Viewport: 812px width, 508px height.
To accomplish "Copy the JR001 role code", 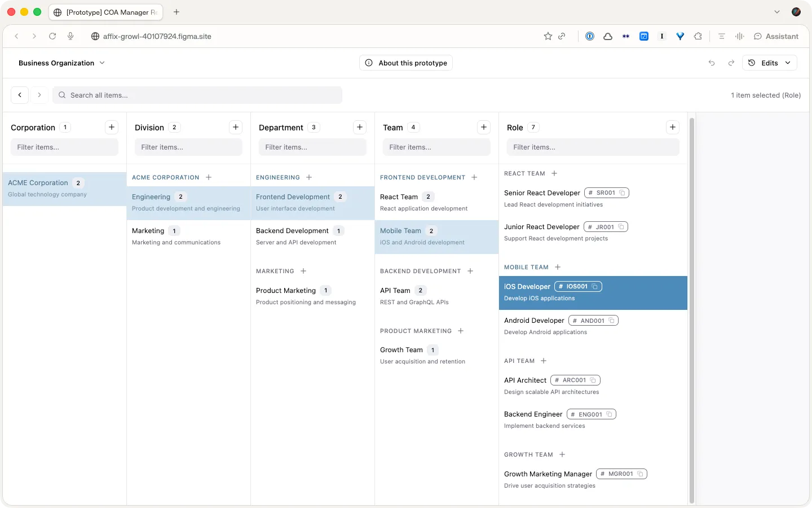I will pos(621,227).
